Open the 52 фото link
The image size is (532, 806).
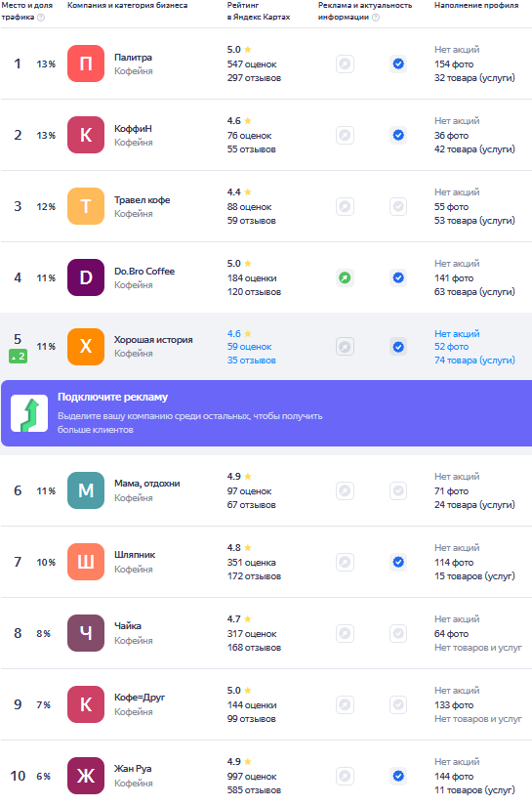point(451,347)
